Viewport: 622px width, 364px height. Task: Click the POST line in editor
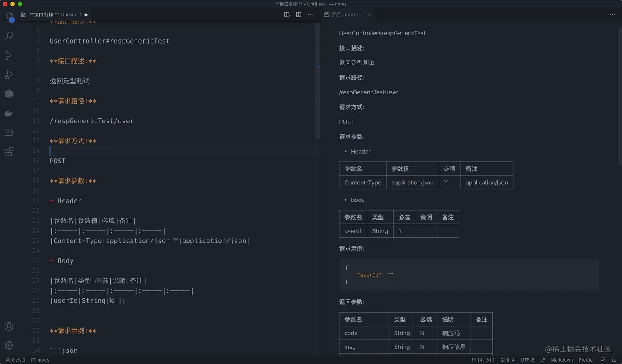(58, 161)
